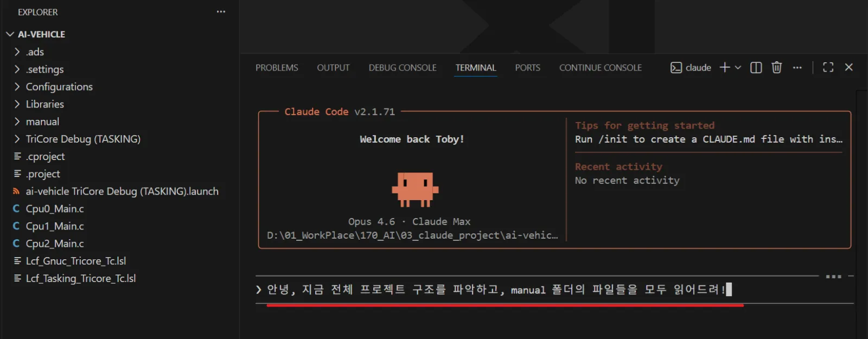
Task: Expand the TriCore Debug (TASKING) folder
Action: (82, 139)
